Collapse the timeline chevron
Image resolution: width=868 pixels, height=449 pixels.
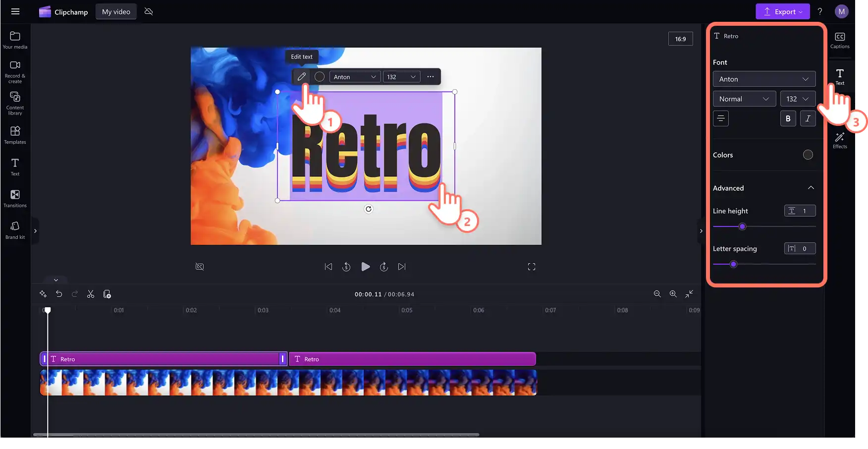click(56, 280)
